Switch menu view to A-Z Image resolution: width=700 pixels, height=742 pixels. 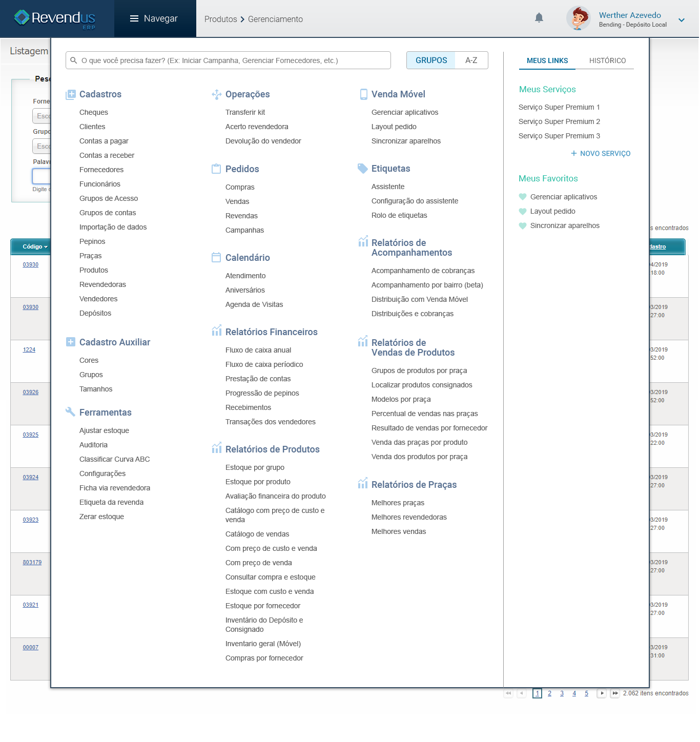[471, 60]
